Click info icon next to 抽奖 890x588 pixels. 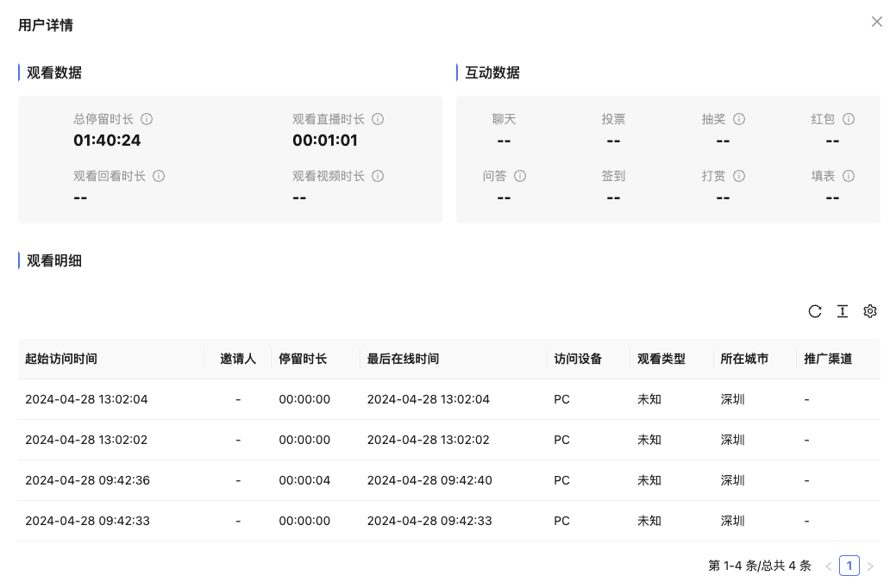739,119
